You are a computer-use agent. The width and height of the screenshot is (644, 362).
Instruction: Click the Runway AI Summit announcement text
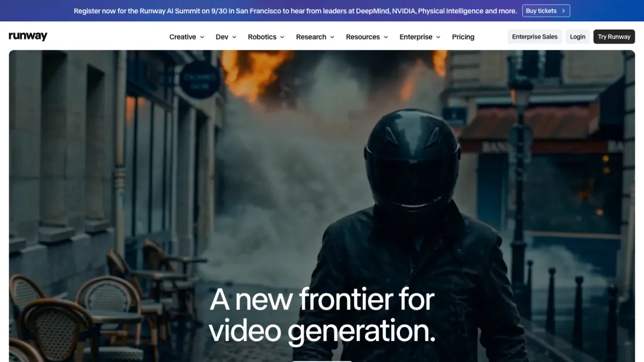(x=295, y=11)
